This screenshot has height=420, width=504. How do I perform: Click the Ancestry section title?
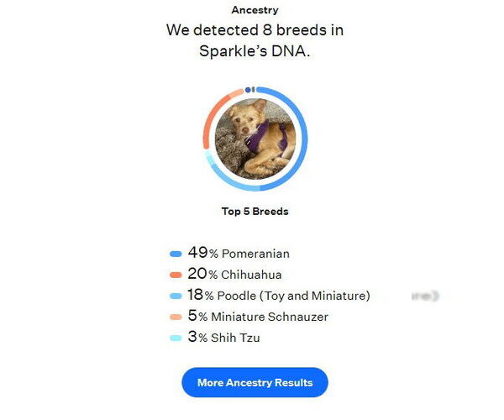(255, 10)
